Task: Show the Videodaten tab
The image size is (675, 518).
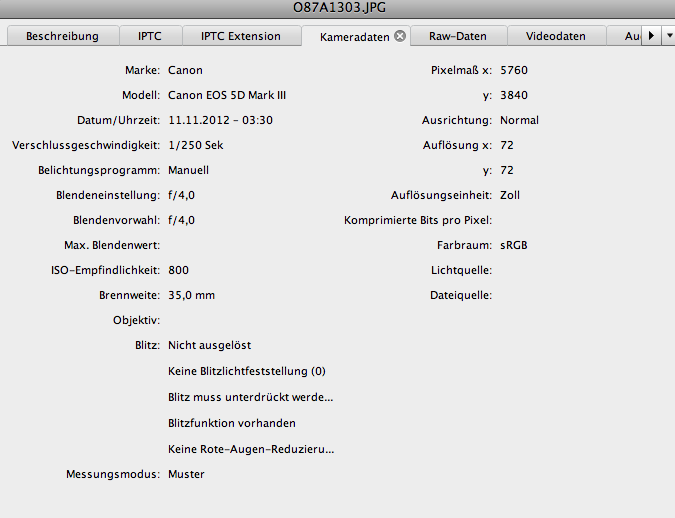Action: (x=555, y=36)
